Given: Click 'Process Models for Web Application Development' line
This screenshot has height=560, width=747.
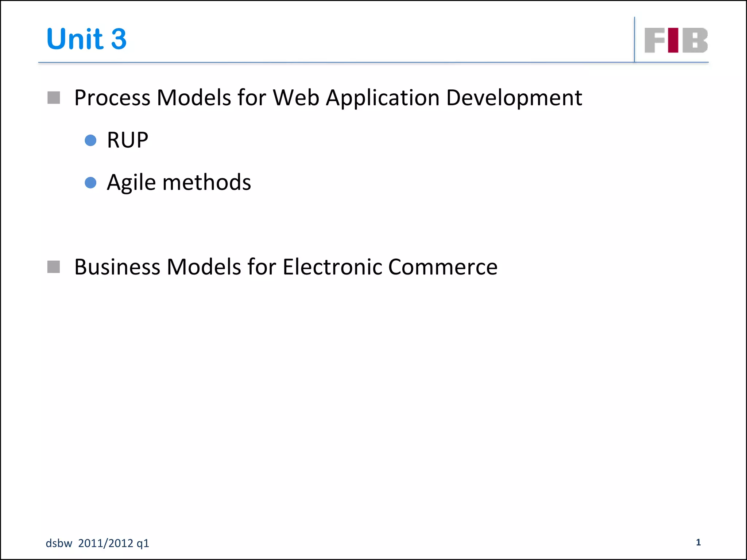Looking at the screenshot, I should point(328,98).
